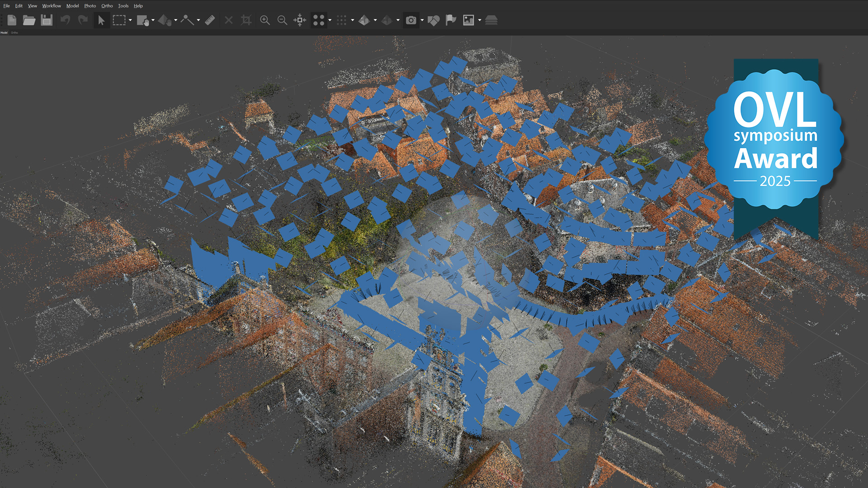The width and height of the screenshot is (868, 488).
Task: Click the New document icon
Action: 12,20
